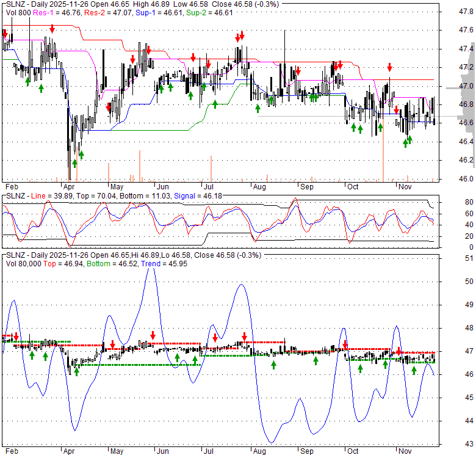Click the red down arrow at far left of top chart
476x455 pixels.
pyautogui.click(x=5, y=34)
